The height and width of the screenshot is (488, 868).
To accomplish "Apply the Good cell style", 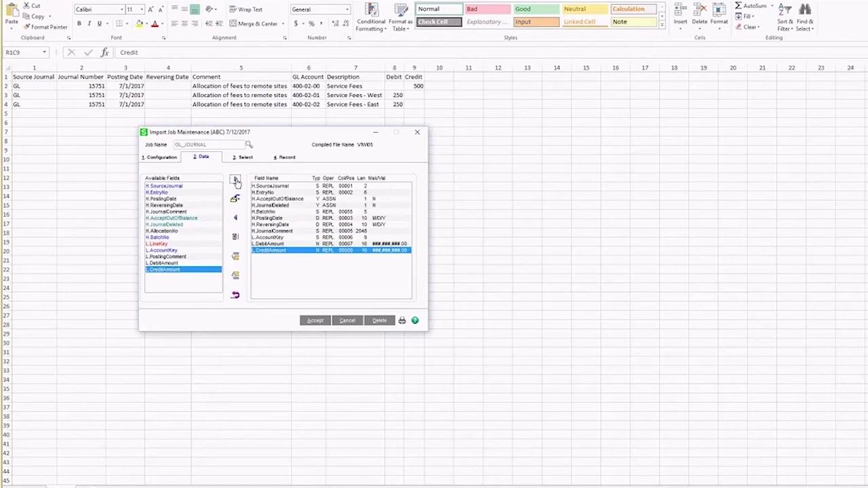I will coord(535,9).
